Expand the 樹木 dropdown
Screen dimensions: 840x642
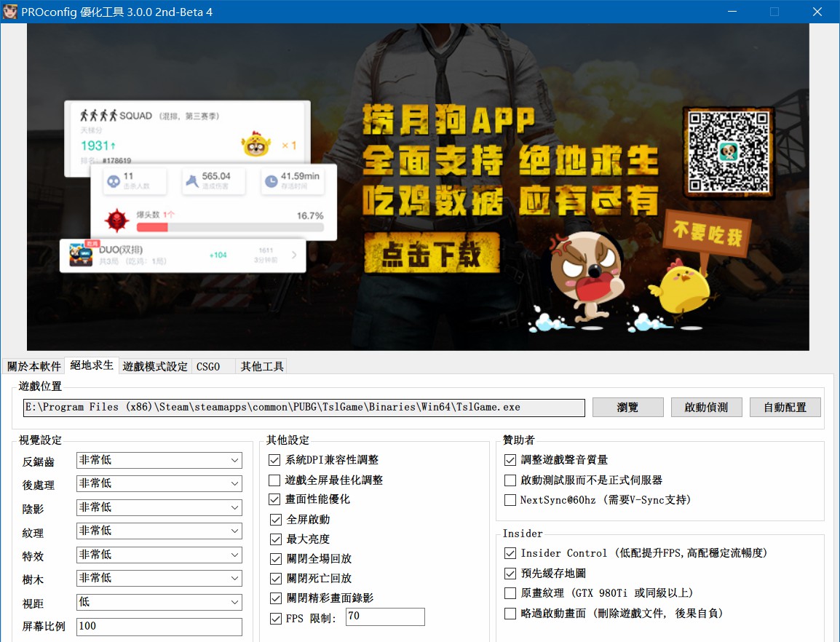point(159,578)
